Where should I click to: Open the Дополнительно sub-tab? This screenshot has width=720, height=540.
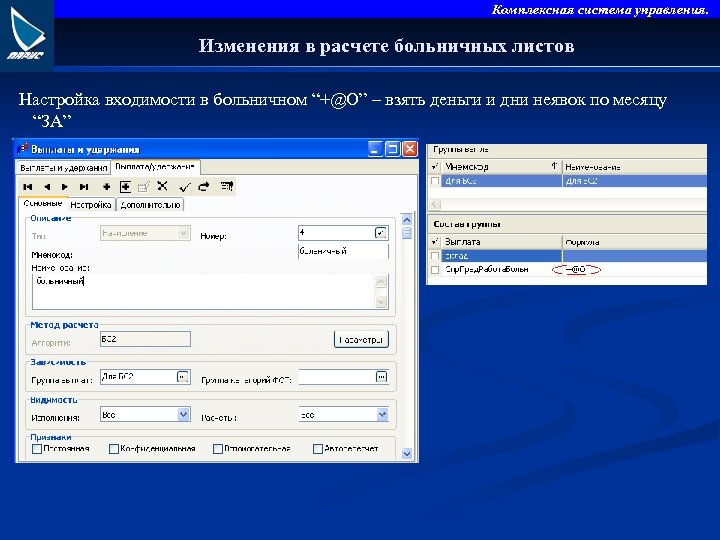(x=150, y=205)
